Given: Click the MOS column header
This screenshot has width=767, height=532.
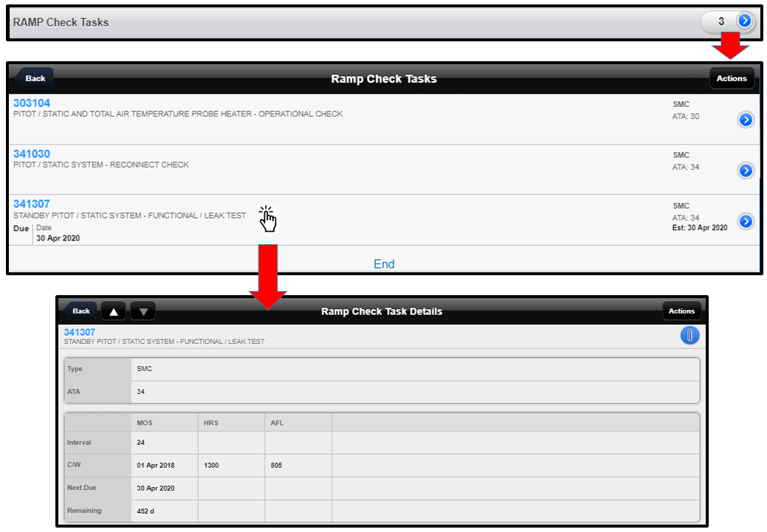Looking at the screenshot, I should pos(144,423).
